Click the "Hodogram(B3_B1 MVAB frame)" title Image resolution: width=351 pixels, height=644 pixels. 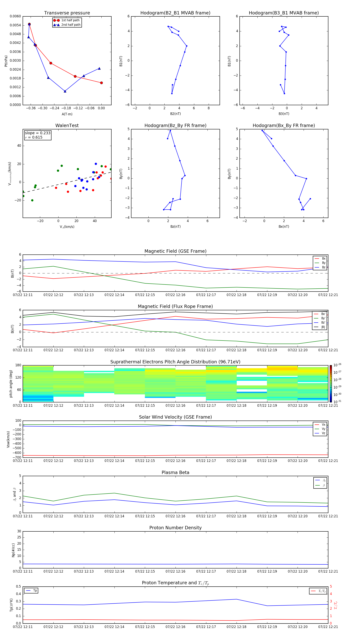click(x=284, y=13)
